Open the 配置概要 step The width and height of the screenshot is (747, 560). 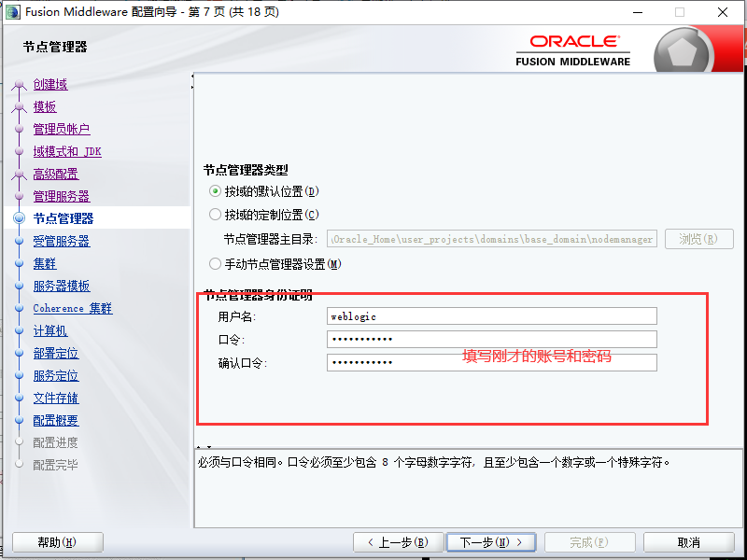pyautogui.click(x=56, y=420)
